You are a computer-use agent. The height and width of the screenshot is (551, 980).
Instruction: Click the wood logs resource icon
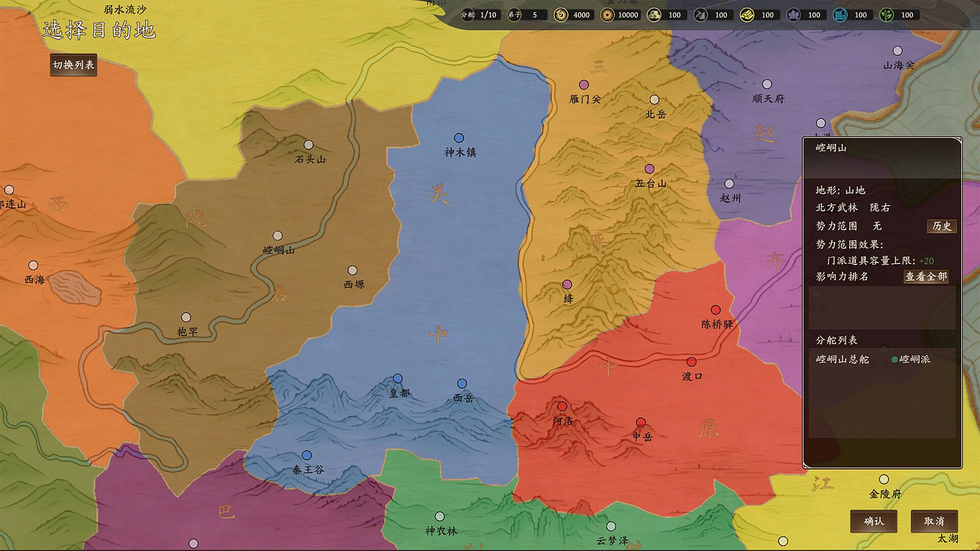(654, 15)
